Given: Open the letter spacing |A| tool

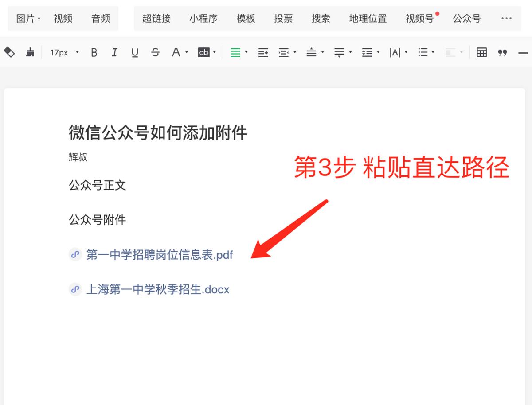Looking at the screenshot, I should tap(396, 52).
